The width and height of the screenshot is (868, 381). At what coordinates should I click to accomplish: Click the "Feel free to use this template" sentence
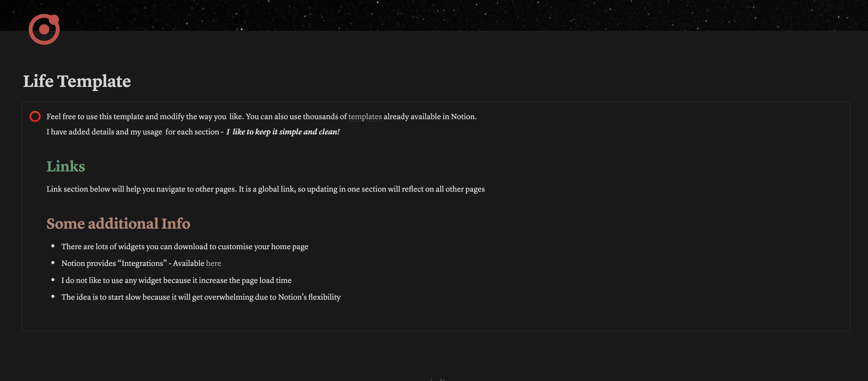pos(261,117)
